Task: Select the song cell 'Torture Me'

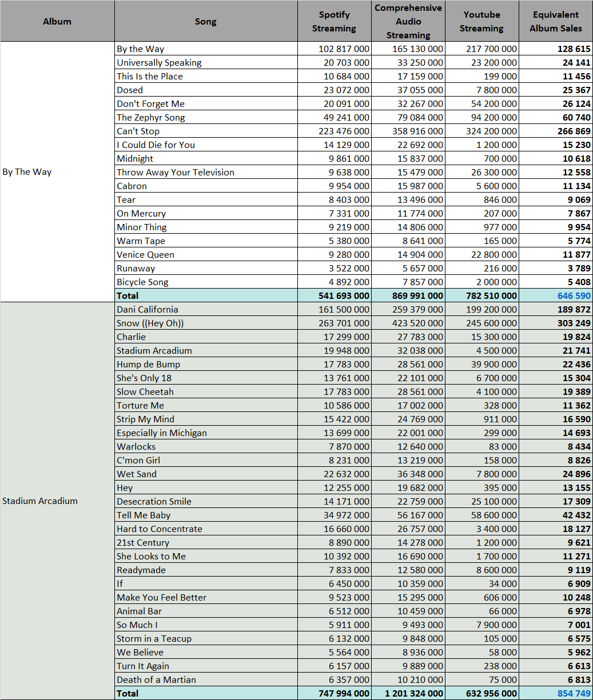Action: [x=206, y=405]
